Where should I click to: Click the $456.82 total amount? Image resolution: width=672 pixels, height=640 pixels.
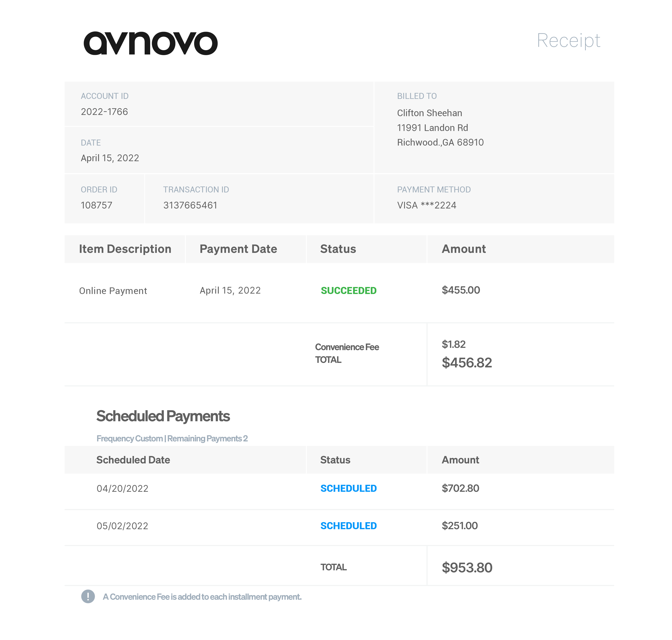(x=467, y=363)
